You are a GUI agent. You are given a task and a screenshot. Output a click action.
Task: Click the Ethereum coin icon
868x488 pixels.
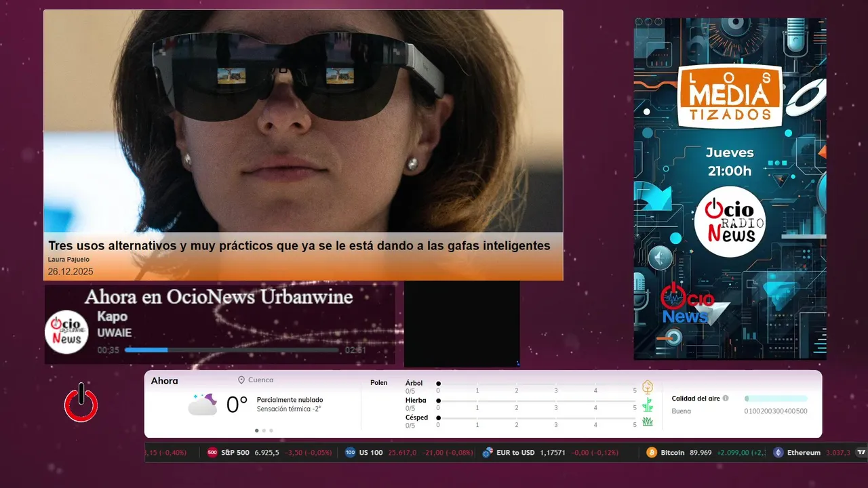tap(778, 452)
